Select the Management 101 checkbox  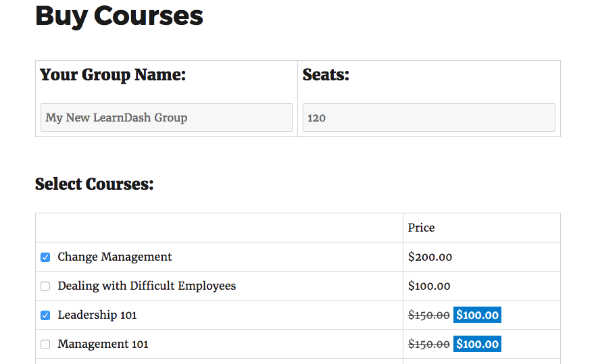[45, 344]
